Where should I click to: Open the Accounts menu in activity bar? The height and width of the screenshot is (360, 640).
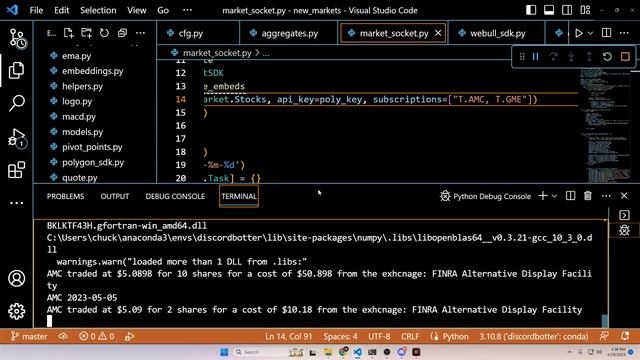17,278
